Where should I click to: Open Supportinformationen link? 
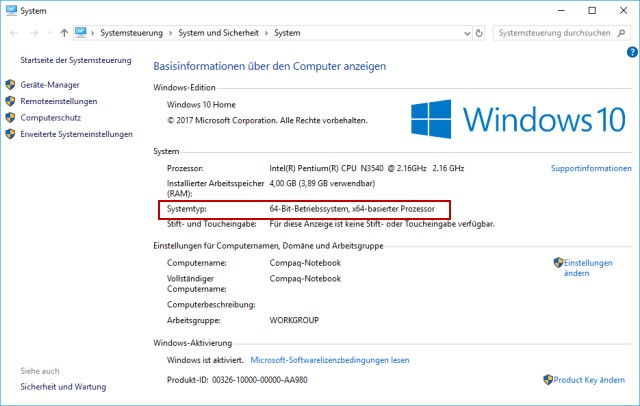591,168
